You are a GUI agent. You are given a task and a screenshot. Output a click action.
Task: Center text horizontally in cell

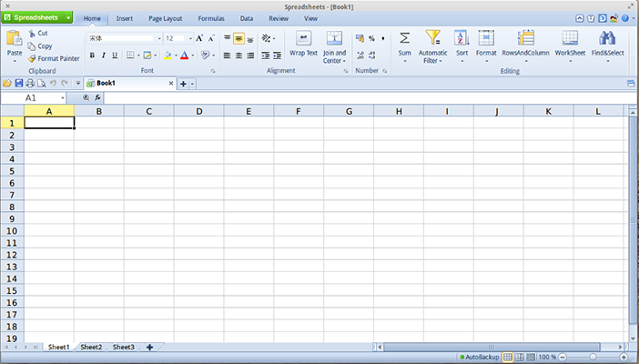tap(238, 56)
